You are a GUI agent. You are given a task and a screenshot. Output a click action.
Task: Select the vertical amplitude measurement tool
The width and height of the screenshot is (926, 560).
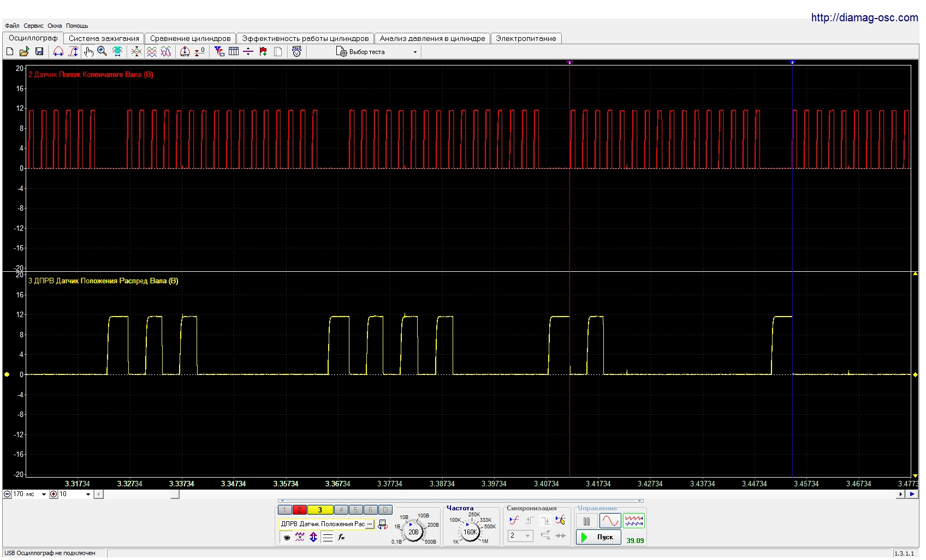pos(73,51)
